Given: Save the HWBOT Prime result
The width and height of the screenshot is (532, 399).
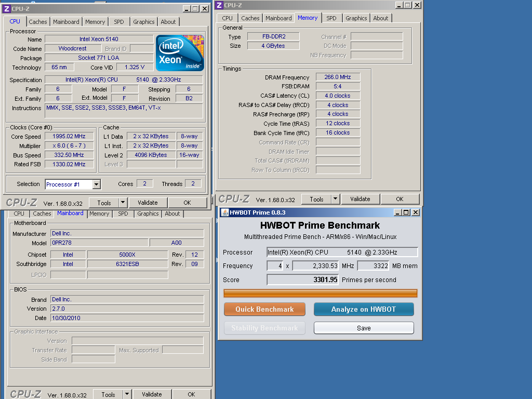Looking at the screenshot, I should 364,328.
